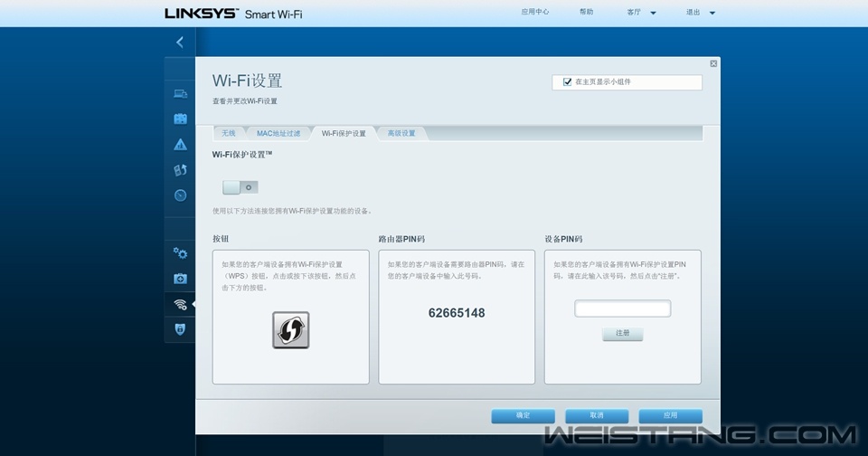Open the Security shield sidebar icon
The height and width of the screenshot is (456, 868).
[x=180, y=329]
